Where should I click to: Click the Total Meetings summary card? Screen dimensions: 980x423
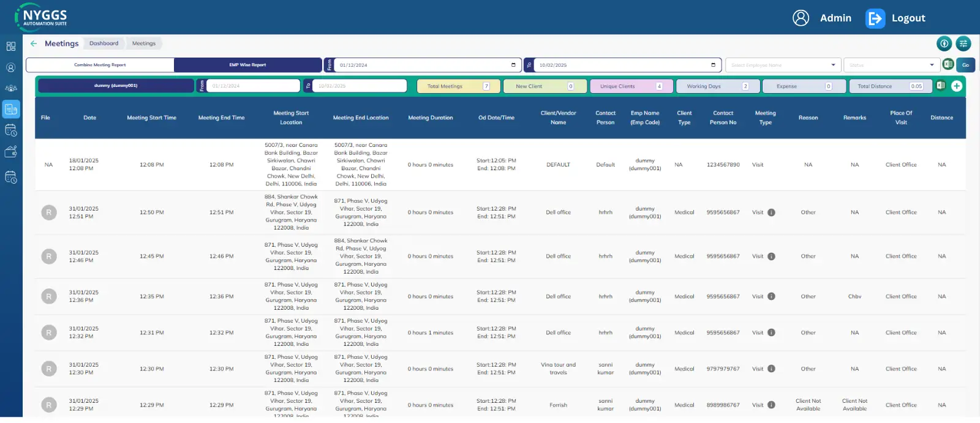coord(459,86)
